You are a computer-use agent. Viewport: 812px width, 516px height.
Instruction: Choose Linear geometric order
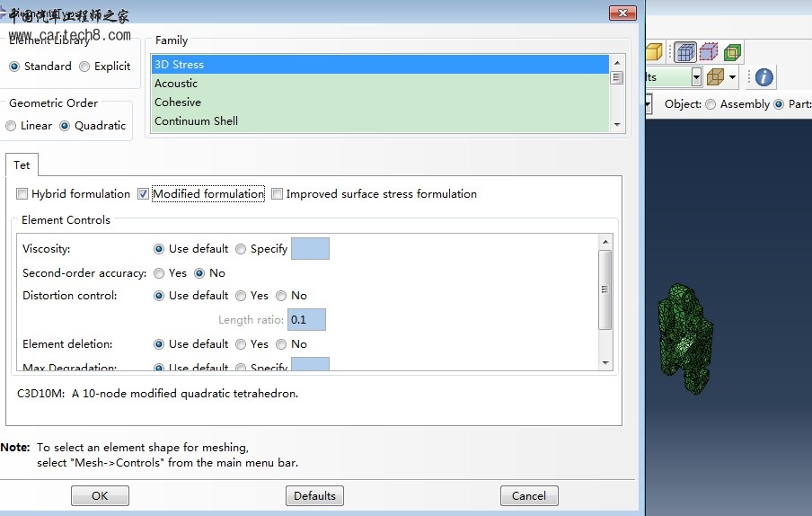coord(11,126)
